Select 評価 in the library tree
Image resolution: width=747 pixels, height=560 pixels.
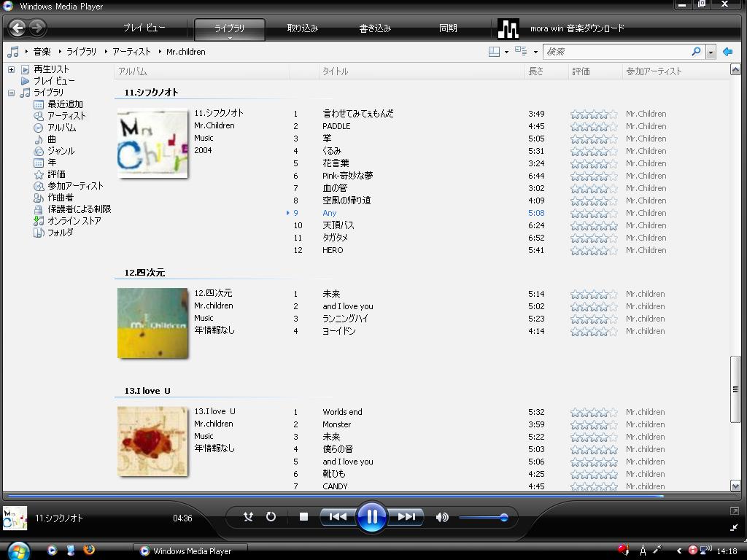click(56, 174)
